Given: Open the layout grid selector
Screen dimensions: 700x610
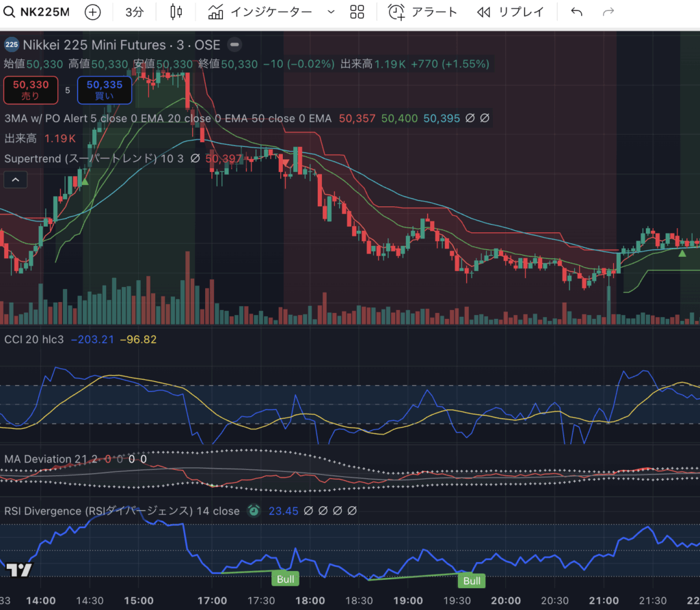Looking at the screenshot, I should tap(357, 12).
